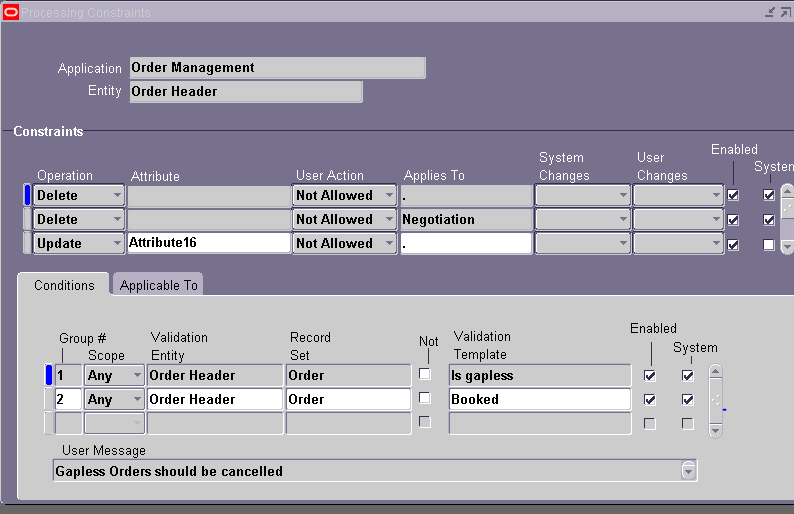Open the User Message expand arrow icon

[x=688, y=470]
